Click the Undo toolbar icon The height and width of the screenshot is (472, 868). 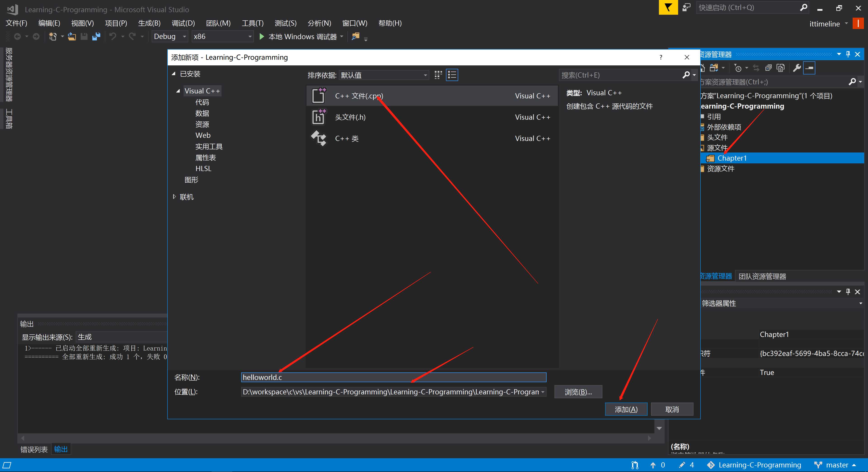point(113,36)
